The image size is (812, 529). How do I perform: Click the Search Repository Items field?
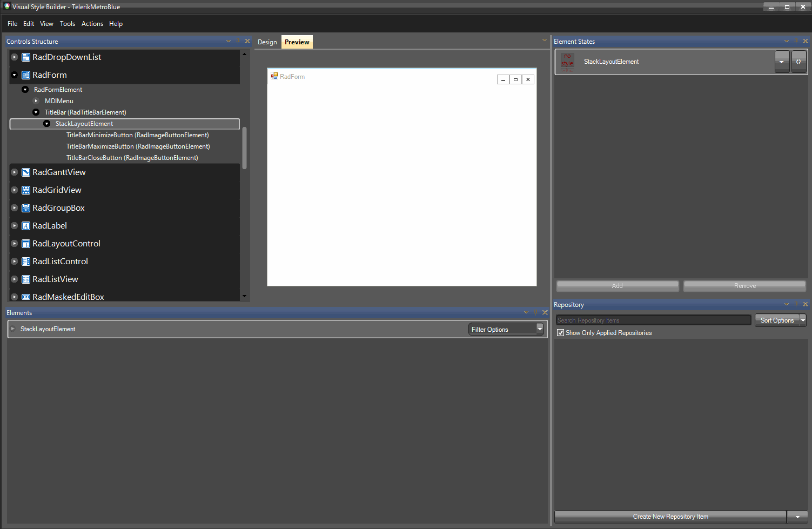(654, 320)
